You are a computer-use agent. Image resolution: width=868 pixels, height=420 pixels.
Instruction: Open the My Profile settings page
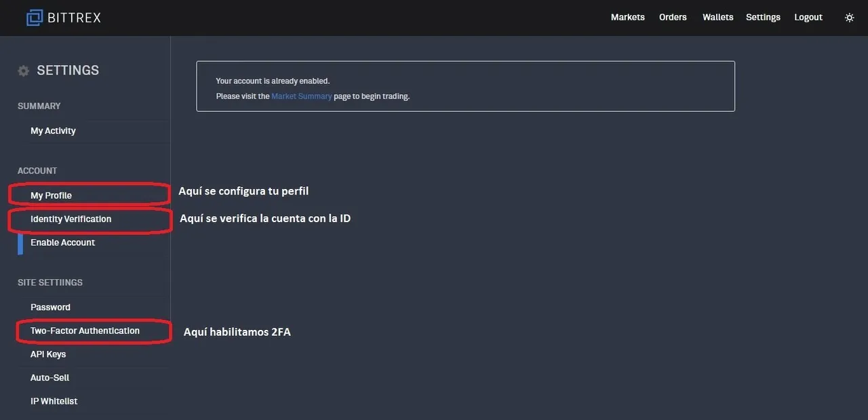(51, 195)
